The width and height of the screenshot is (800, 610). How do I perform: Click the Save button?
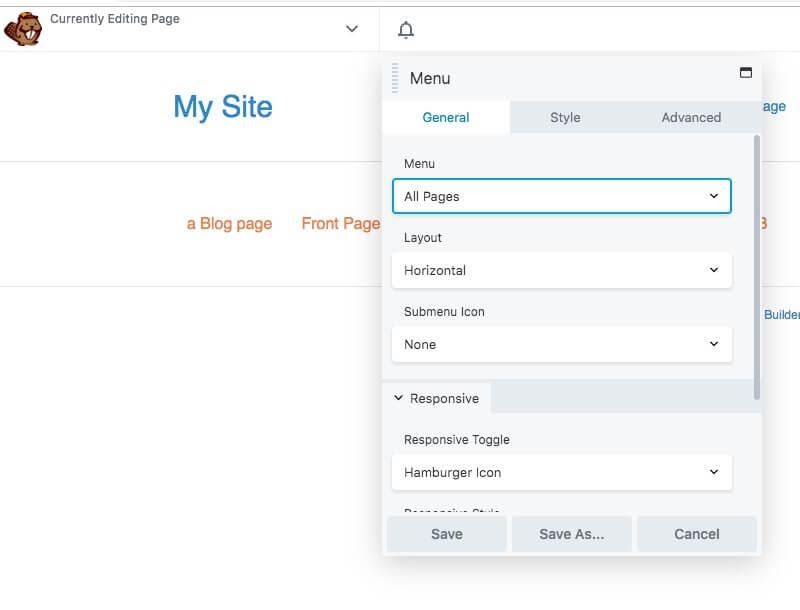[446, 534]
